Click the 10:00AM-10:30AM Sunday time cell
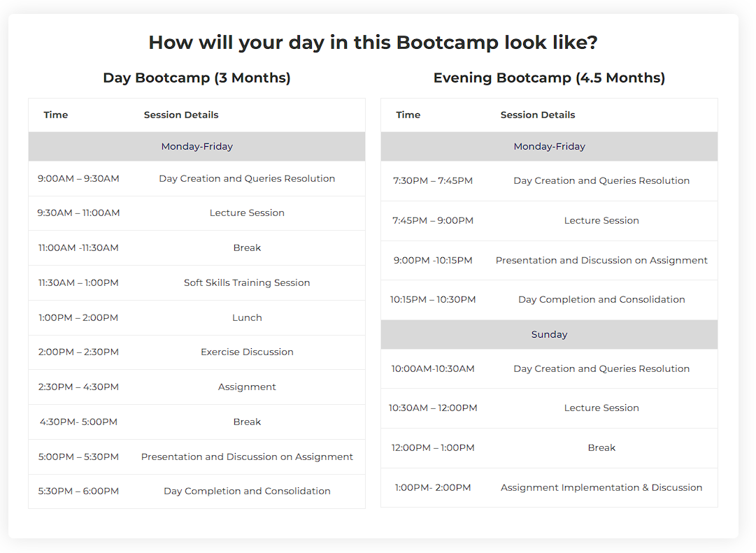756x553 pixels. coord(433,369)
